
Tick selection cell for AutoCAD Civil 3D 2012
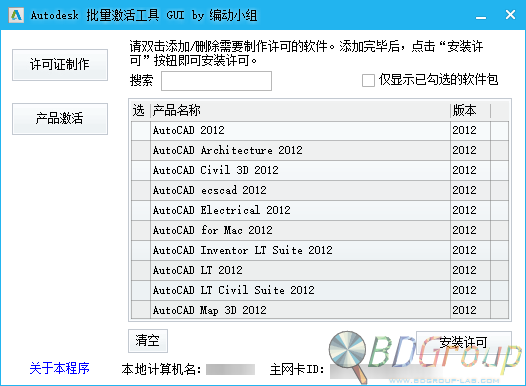(x=141, y=170)
